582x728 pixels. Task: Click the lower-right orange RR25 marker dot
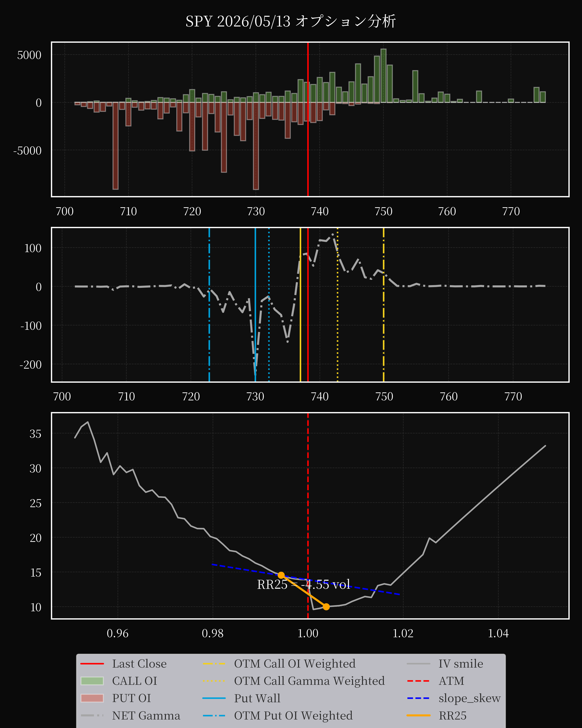pyautogui.click(x=326, y=607)
